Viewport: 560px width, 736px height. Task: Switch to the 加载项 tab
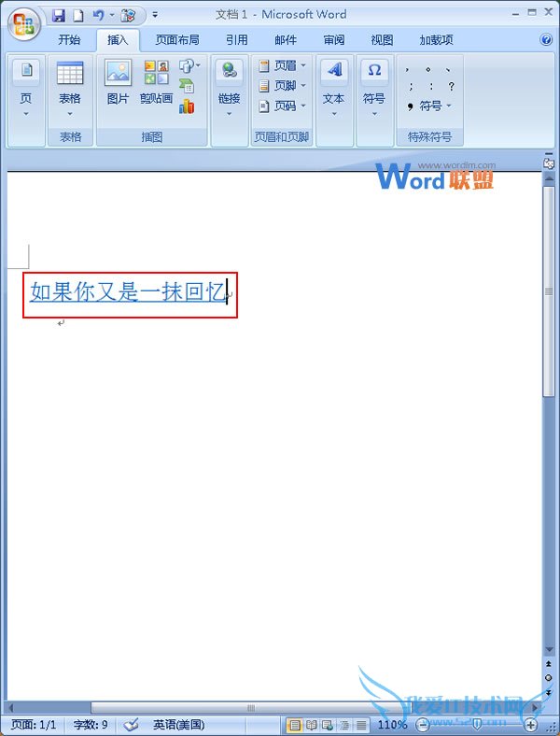(x=436, y=40)
